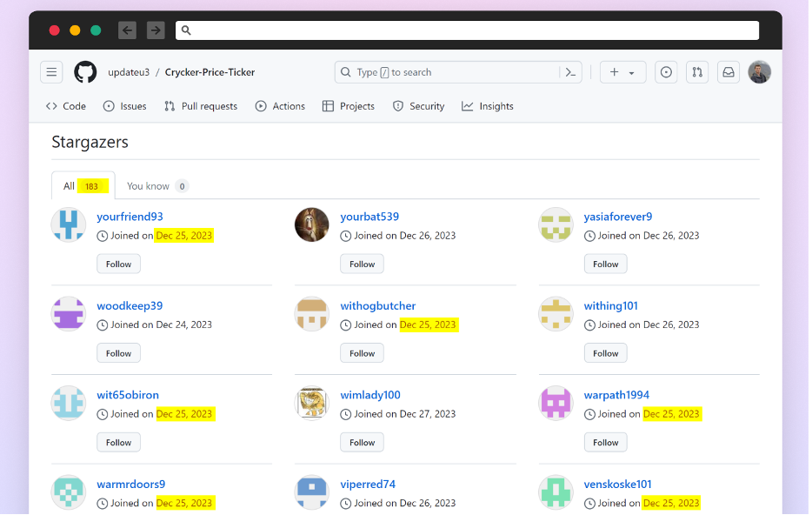Open yourfriend93 profile link

(130, 217)
